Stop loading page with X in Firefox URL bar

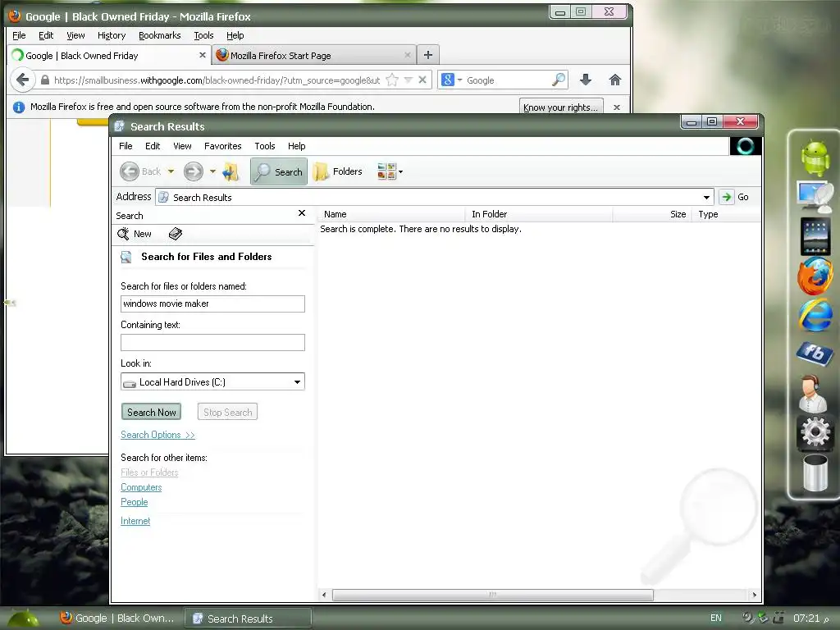(x=422, y=80)
